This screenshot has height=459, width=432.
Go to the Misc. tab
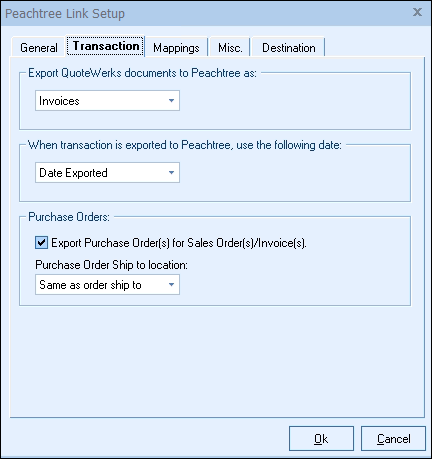coord(230,48)
